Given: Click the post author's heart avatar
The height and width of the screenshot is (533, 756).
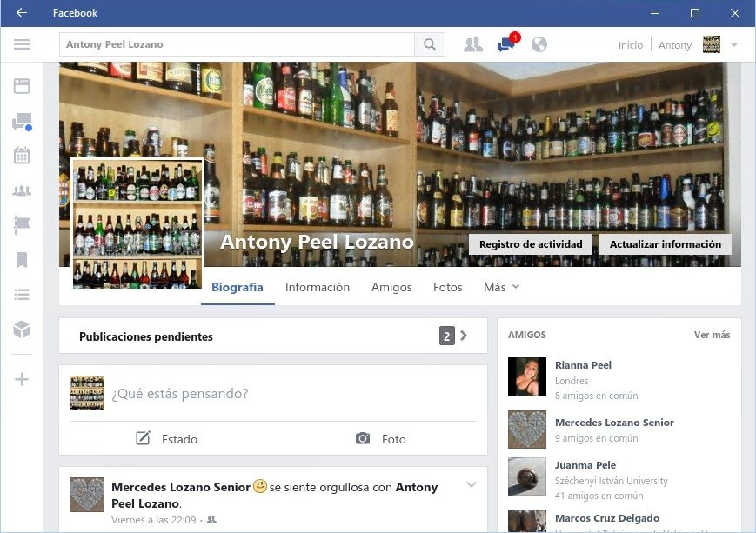Looking at the screenshot, I should coord(87,495).
